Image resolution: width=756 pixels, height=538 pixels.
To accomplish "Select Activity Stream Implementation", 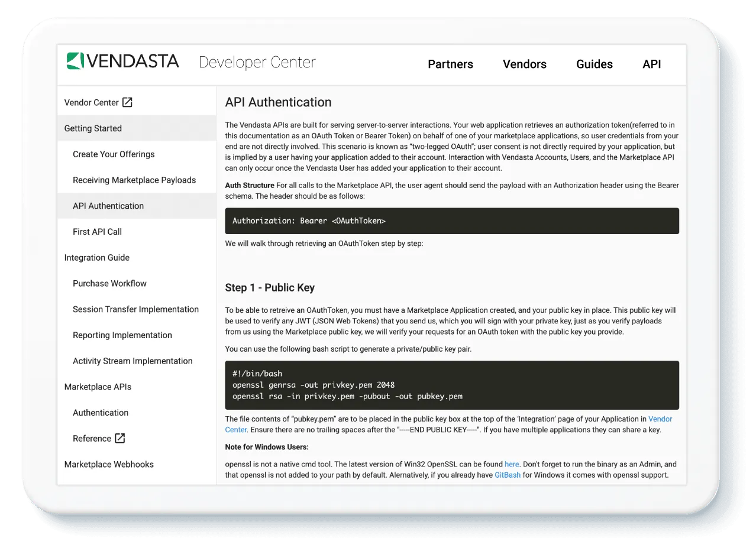I will [133, 361].
